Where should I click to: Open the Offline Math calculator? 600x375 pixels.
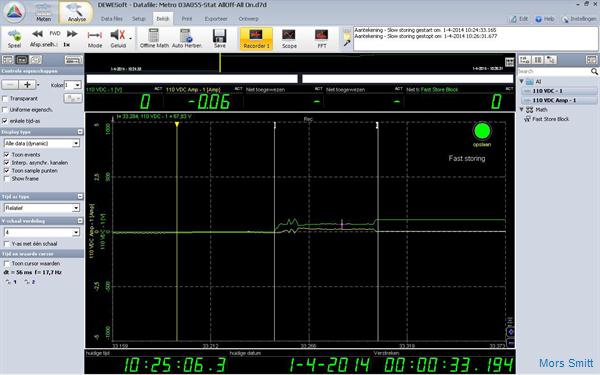point(154,38)
